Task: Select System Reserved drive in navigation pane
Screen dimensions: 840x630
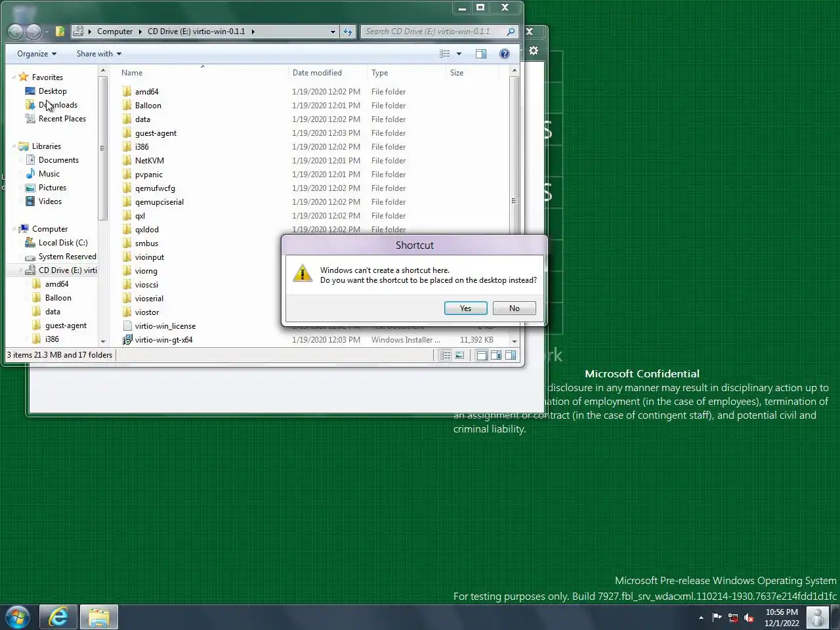Action: point(67,257)
